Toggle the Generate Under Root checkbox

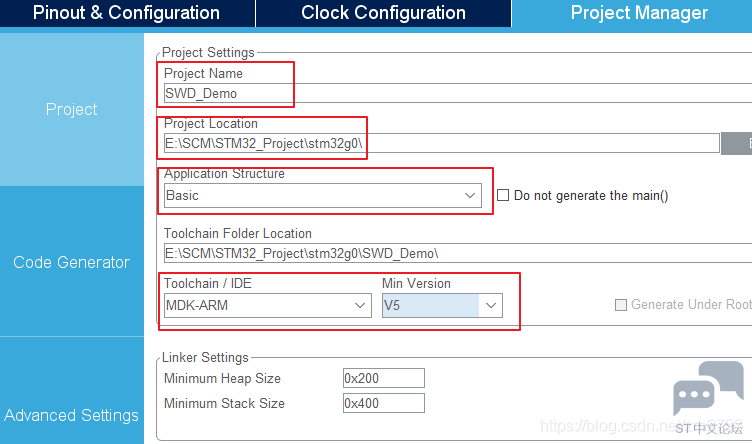[x=621, y=305]
